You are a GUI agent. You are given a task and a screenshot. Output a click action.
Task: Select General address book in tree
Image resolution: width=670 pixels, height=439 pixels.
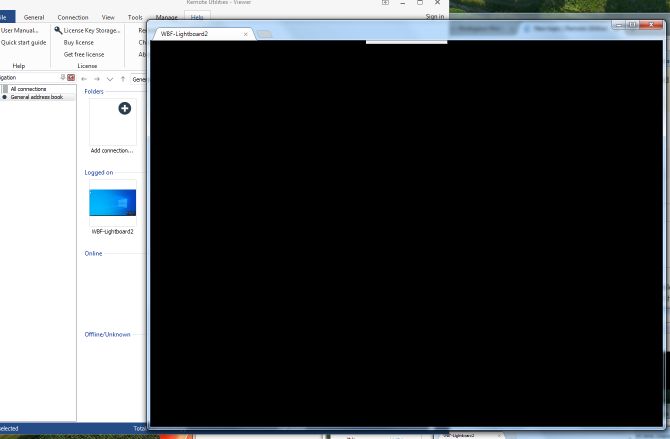pos(36,97)
